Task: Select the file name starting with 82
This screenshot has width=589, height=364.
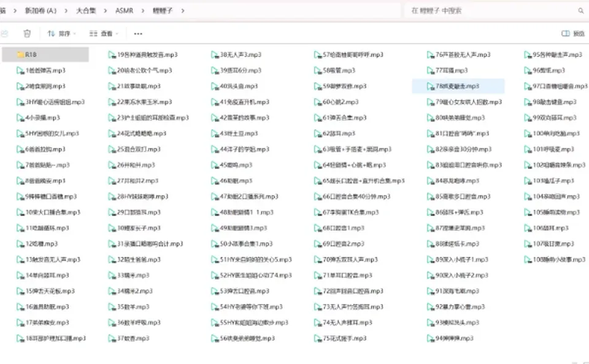Action: pyautogui.click(x=464, y=150)
